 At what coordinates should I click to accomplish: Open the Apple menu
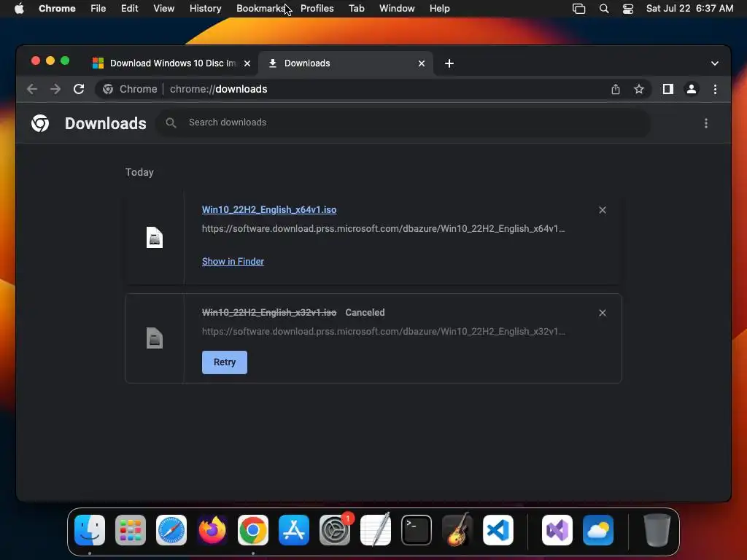[x=19, y=8]
